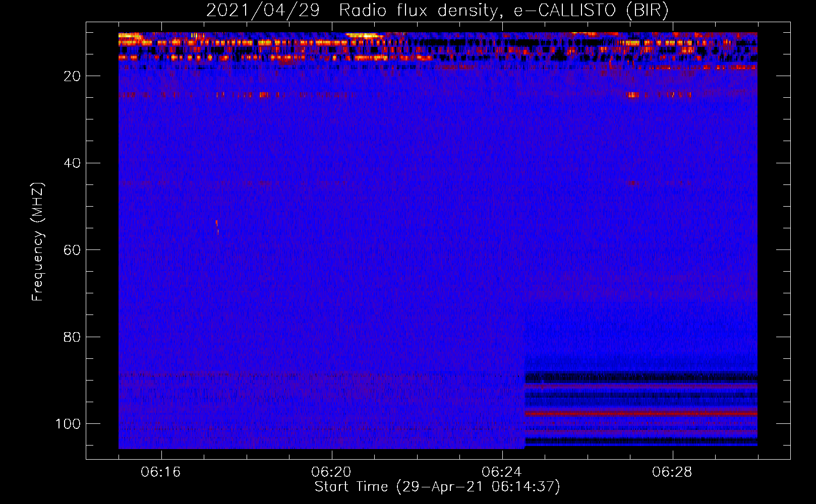Viewport: 816px width, 504px height.
Task: Click the bright red band near 97 MHz
Action: tap(641, 413)
